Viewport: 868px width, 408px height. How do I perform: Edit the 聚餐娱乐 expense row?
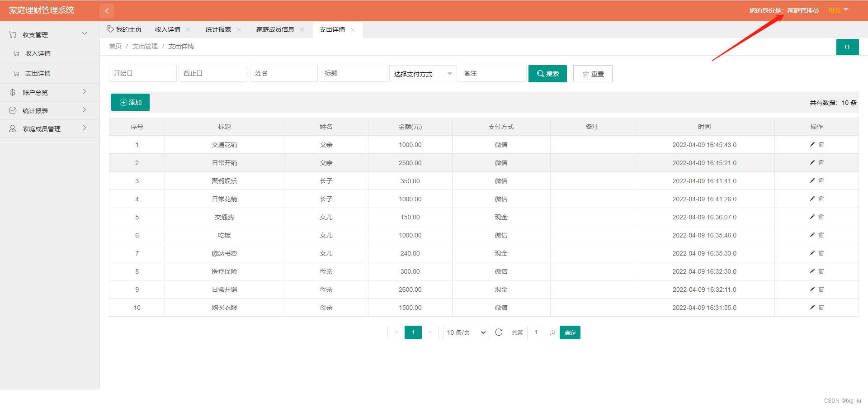point(812,180)
